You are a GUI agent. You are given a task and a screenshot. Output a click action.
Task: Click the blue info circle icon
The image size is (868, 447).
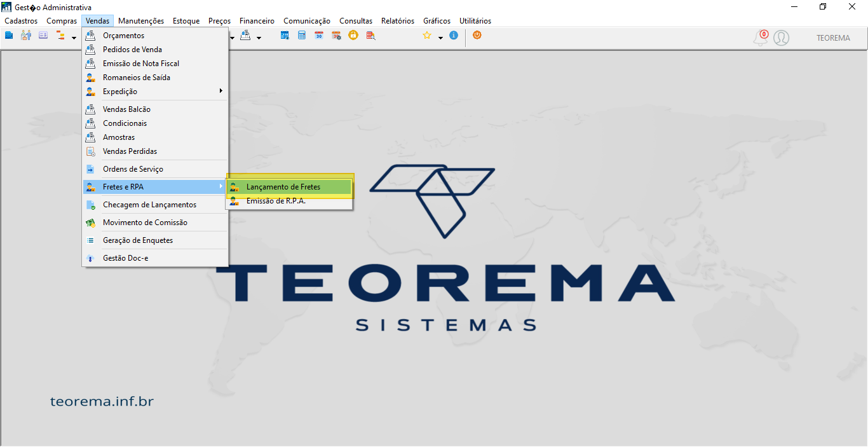pyautogui.click(x=454, y=36)
